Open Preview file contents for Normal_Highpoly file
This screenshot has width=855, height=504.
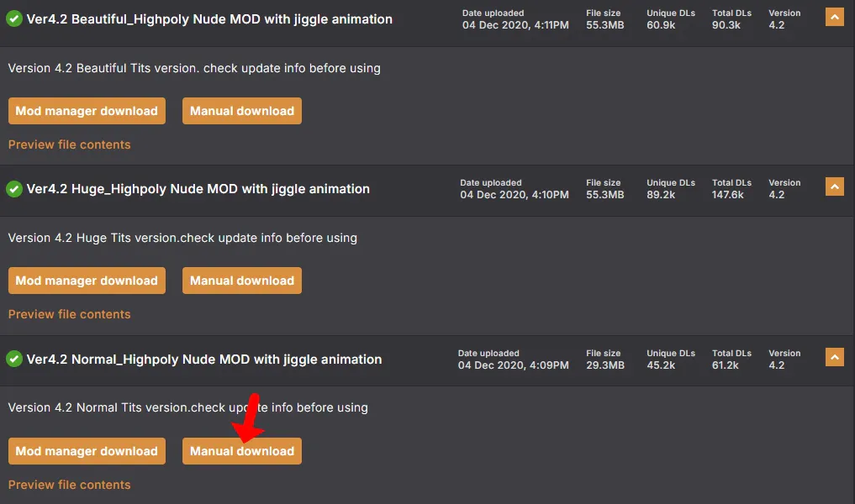tap(69, 485)
